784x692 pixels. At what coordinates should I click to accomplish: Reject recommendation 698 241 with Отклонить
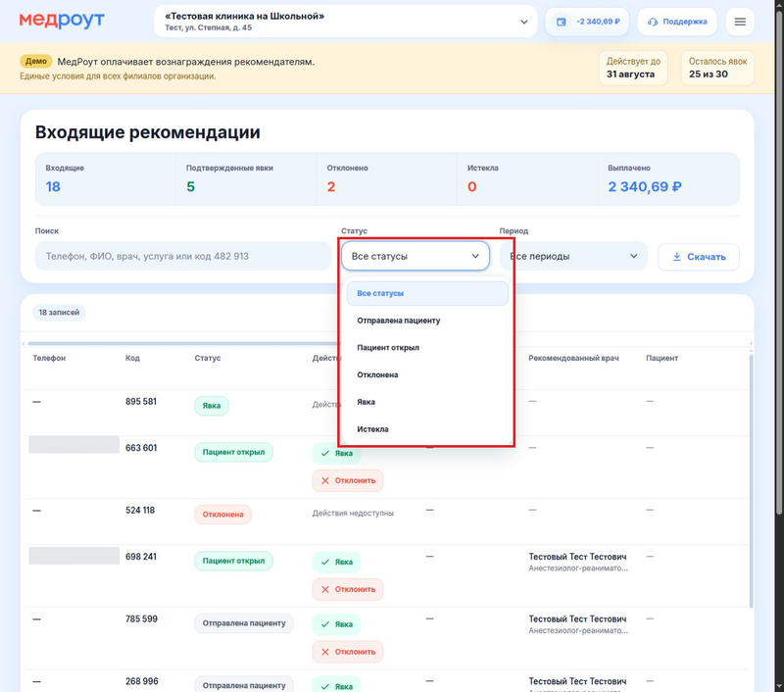pyautogui.click(x=348, y=589)
